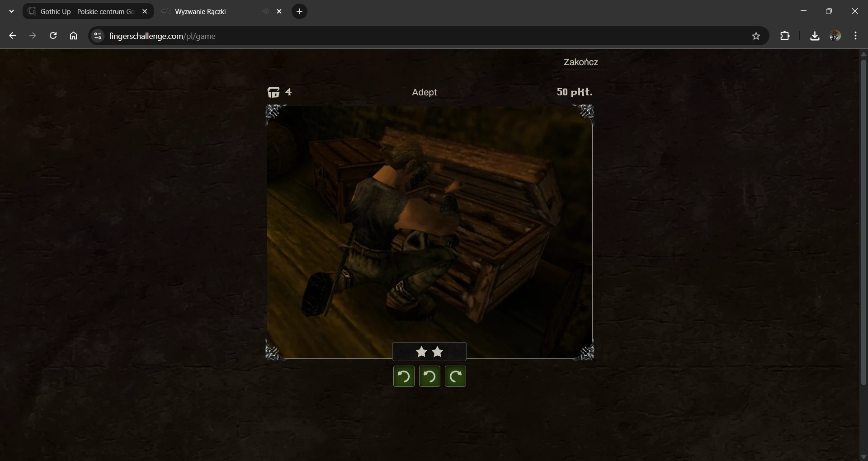Image resolution: width=868 pixels, height=461 pixels.
Task: Click the Zakończ link to end game
Action: coord(580,62)
